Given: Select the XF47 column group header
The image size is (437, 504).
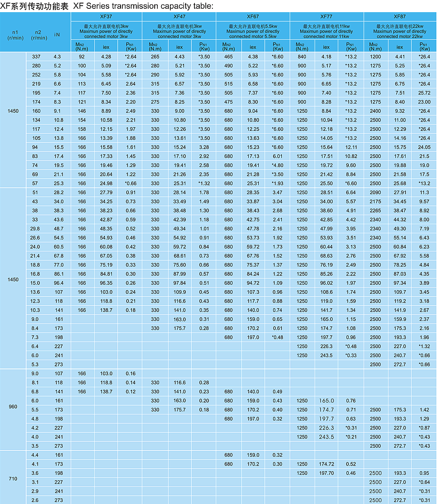Looking at the screenshot, I should 179,17.
